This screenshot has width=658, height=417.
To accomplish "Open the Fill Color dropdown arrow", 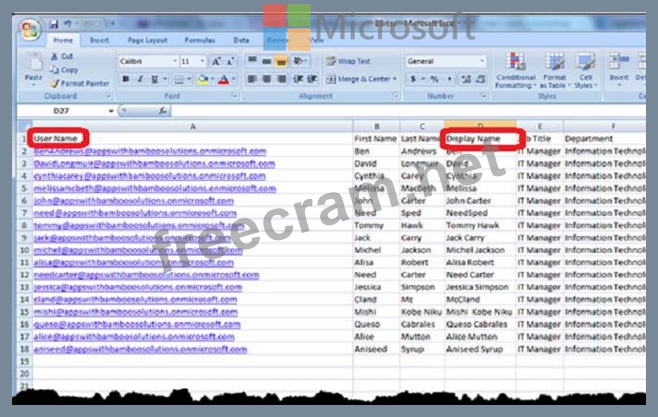I will (212, 79).
